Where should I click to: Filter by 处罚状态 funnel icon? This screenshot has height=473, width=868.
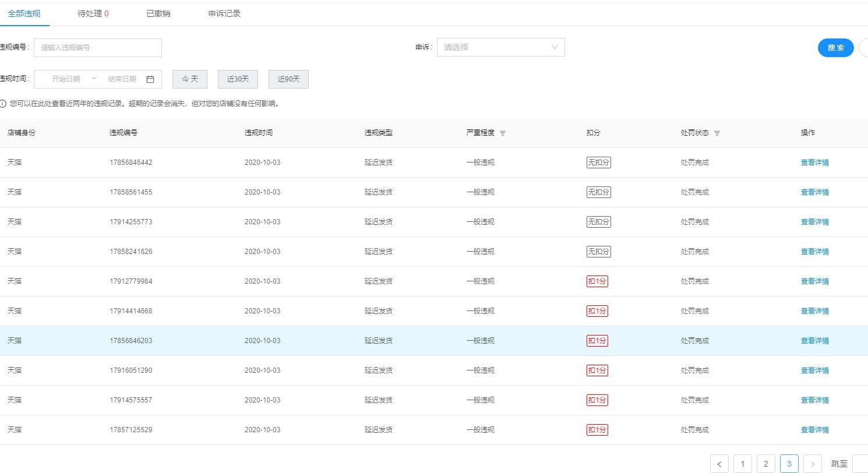(x=717, y=133)
